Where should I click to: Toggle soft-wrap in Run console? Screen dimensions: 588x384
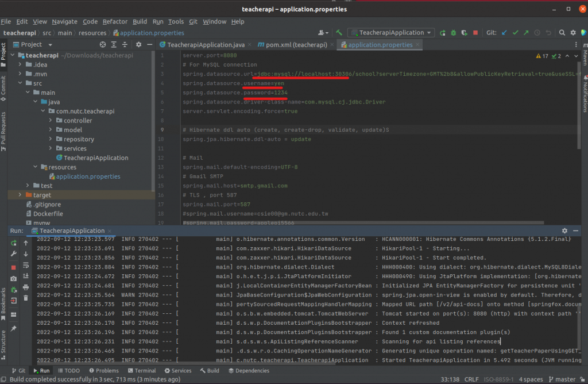[26, 265]
